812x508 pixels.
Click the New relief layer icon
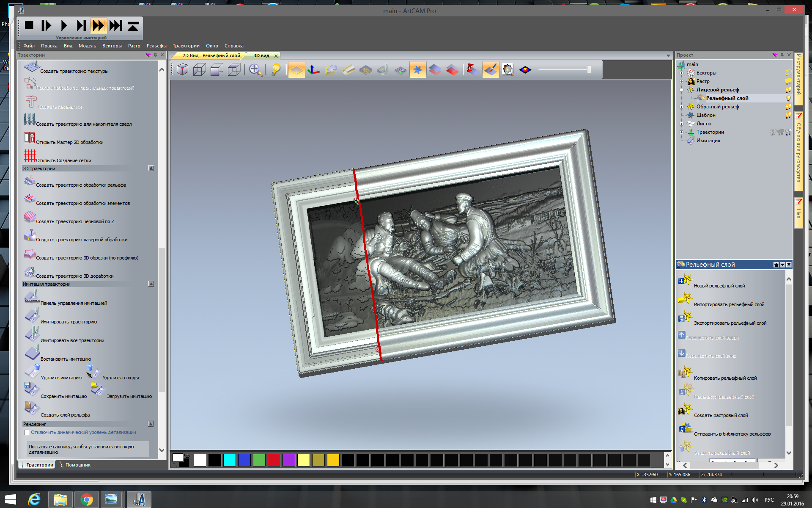pos(685,280)
